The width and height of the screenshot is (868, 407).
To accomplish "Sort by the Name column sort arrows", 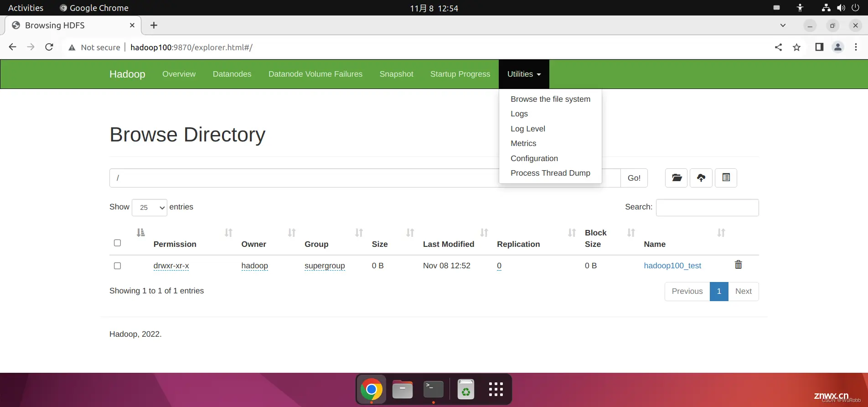I will [x=721, y=233].
